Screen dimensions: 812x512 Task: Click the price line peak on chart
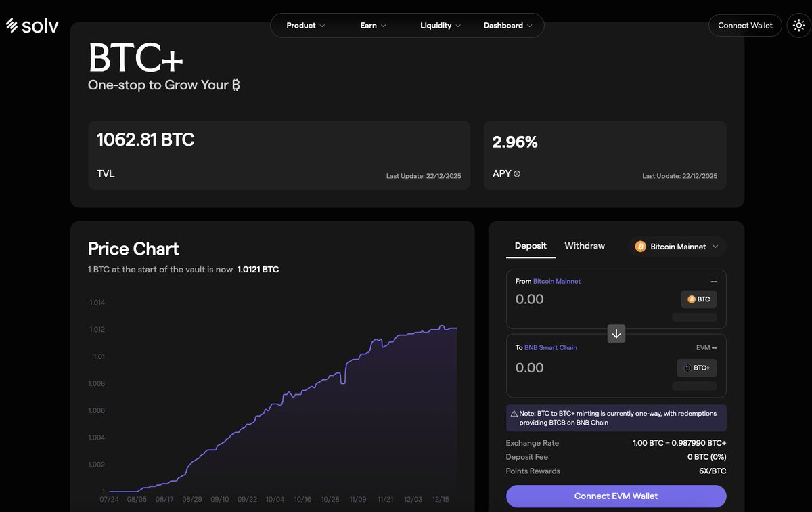coord(441,326)
